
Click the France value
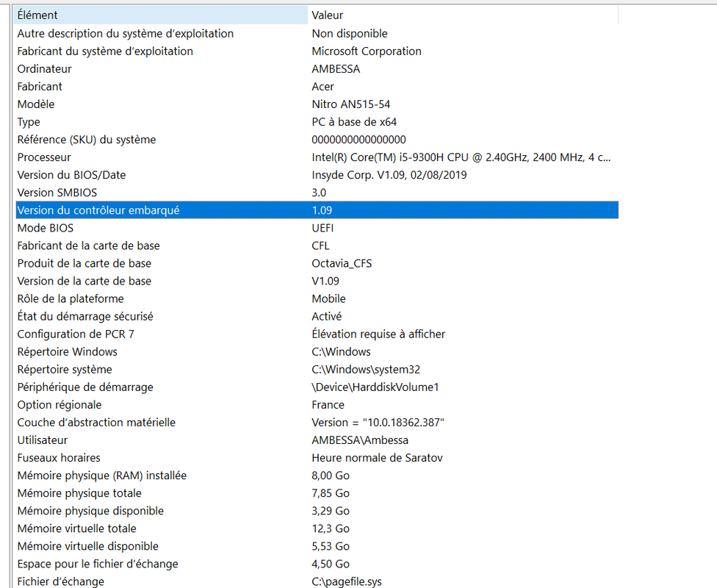pyautogui.click(x=328, y=405)
